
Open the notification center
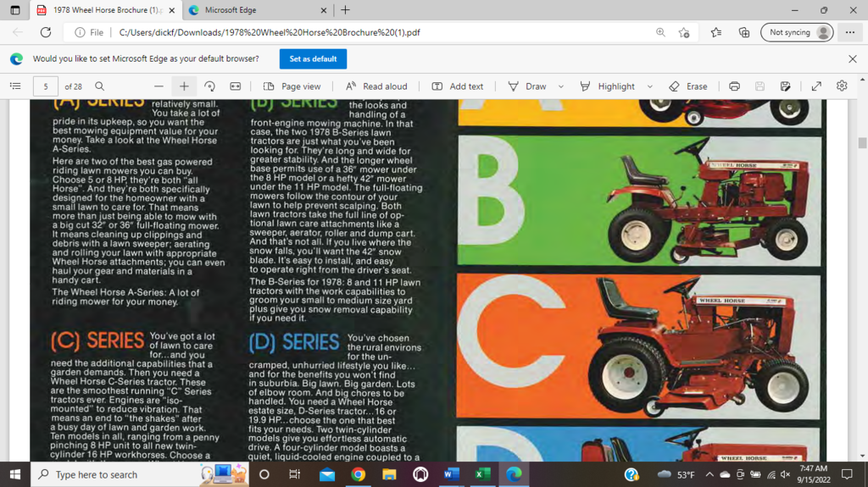(847, 474)
